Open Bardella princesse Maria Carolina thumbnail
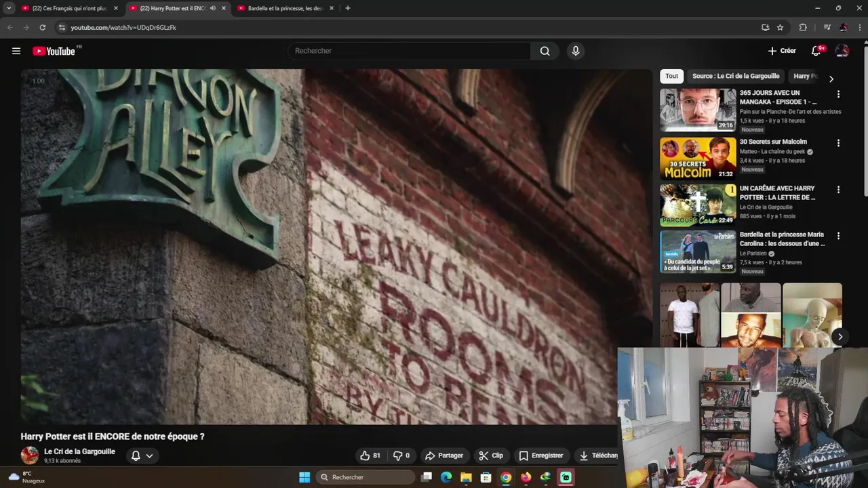The width and height of the screenshot is (868, 488). click(x=698, y=251)
